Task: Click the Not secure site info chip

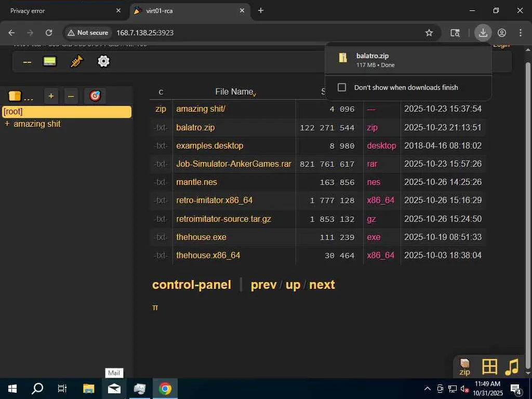Action: [x=88, y=33]
